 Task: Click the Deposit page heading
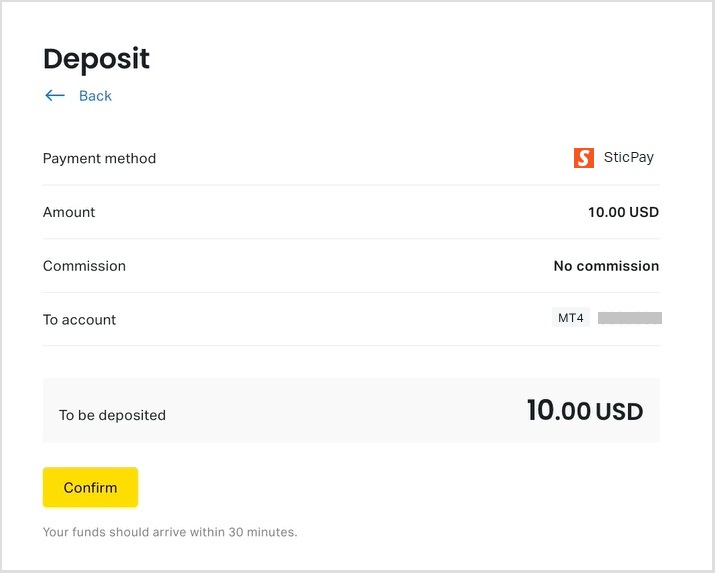tap(96, 59)
